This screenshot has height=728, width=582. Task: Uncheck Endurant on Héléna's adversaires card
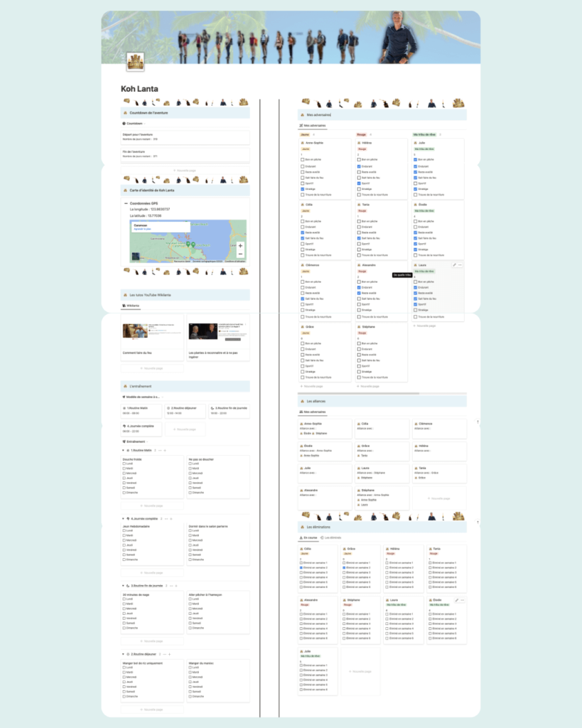pyautogui.click(x=359, y=166)
